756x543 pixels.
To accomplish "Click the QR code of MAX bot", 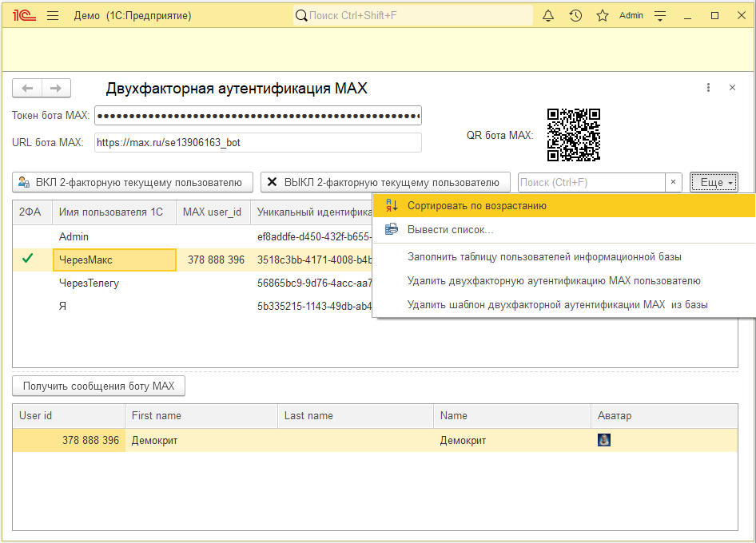I will (574, 135).
